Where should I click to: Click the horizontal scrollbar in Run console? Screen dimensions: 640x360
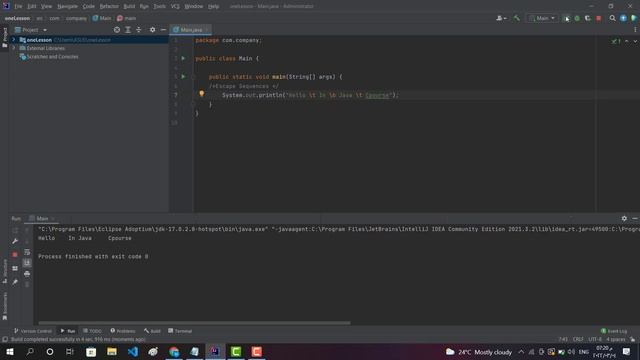(x=194, y=323)
